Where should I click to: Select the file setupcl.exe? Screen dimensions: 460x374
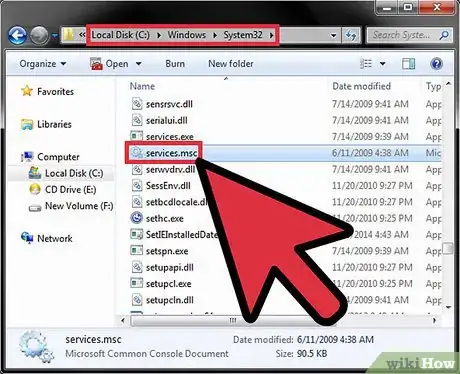[x=169, y=284]
